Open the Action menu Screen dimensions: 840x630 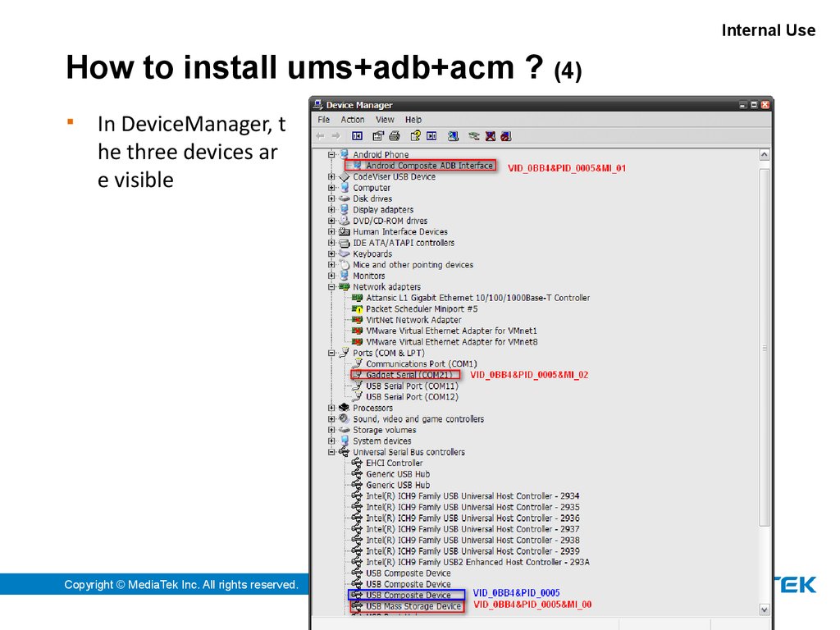coord(353,120)
